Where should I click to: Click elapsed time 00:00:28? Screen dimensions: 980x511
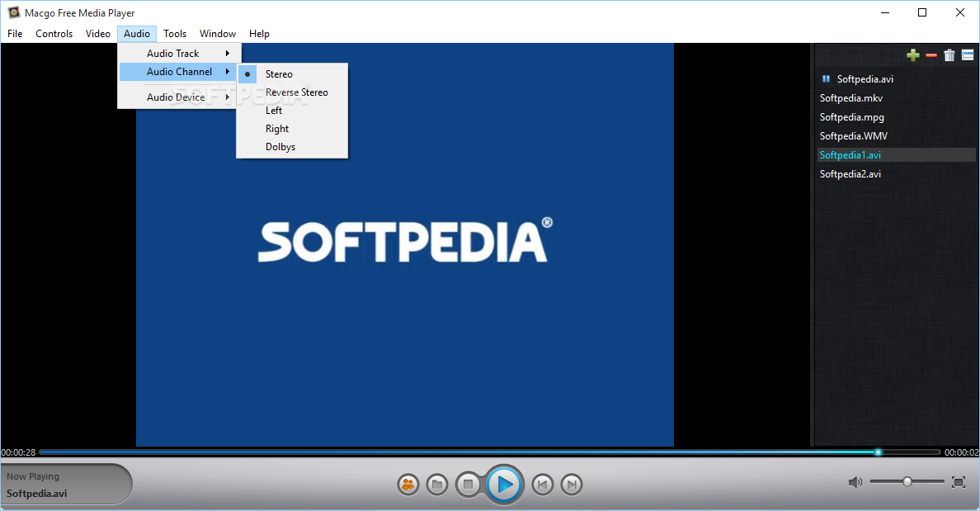(18, 452)
